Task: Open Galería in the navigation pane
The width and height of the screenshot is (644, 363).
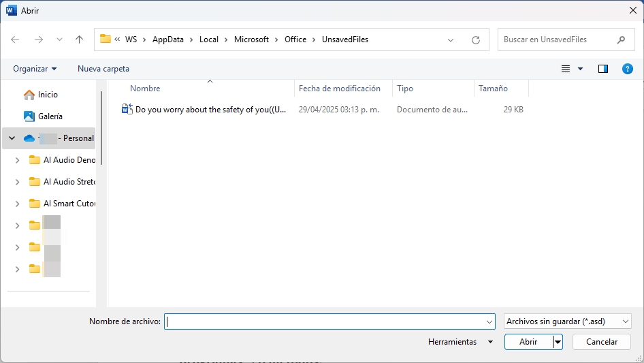Action: [50, 116]
